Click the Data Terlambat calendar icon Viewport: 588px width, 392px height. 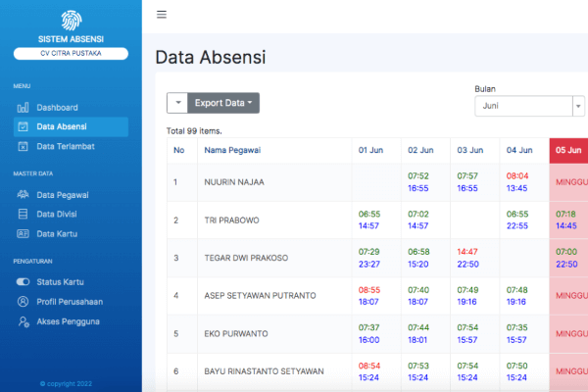pos(24,146)
